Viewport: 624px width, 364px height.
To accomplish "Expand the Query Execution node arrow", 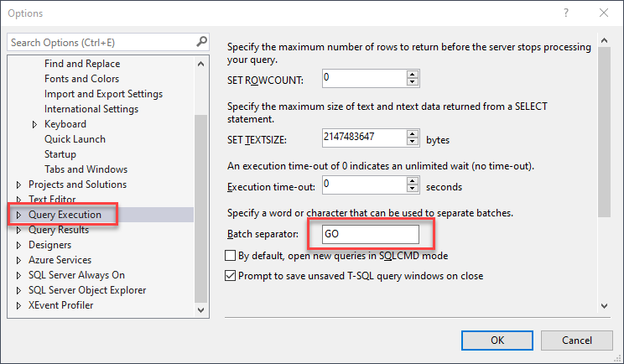I will tap(18, 215).
